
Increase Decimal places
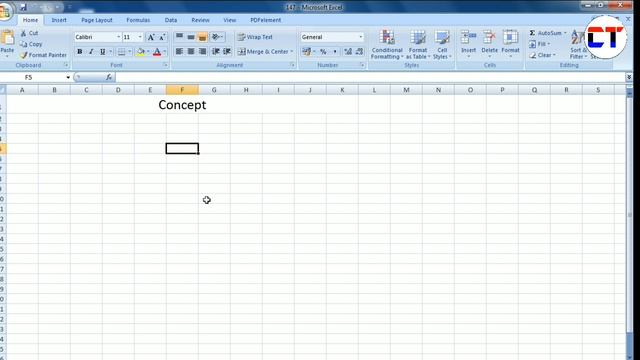coord(348,52)
